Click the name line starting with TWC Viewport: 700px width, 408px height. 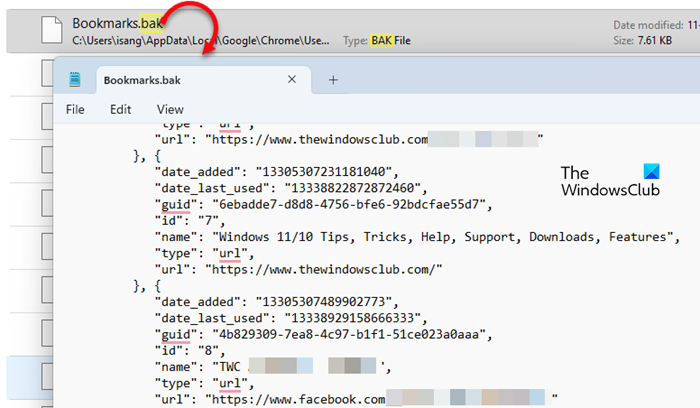(273, 367)
